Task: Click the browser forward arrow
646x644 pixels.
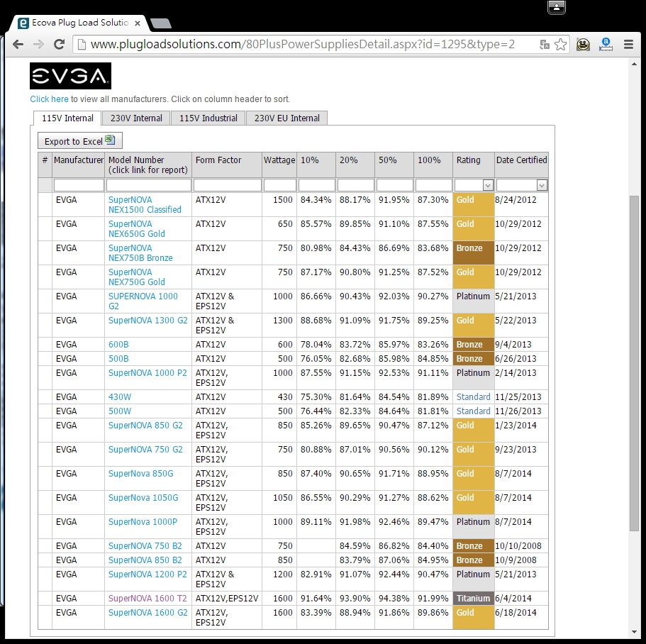Action: (38, 44)
